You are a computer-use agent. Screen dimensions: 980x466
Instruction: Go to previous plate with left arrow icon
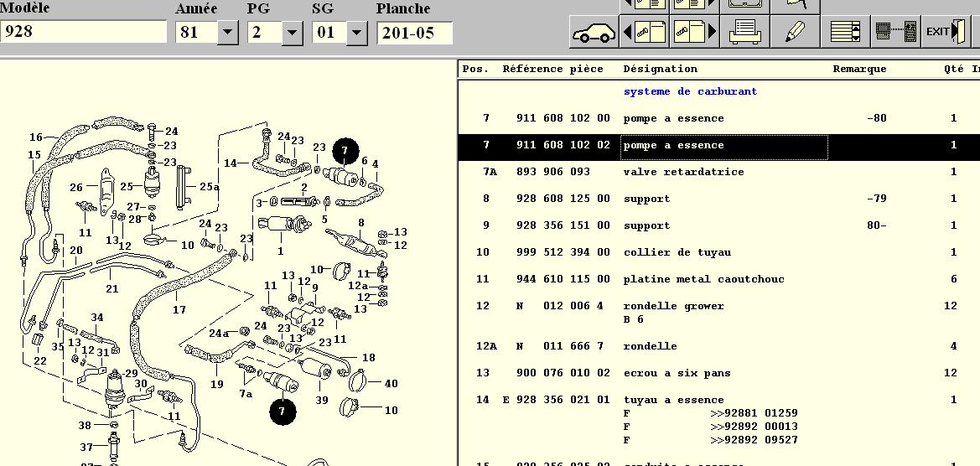[x=644, y=31]
